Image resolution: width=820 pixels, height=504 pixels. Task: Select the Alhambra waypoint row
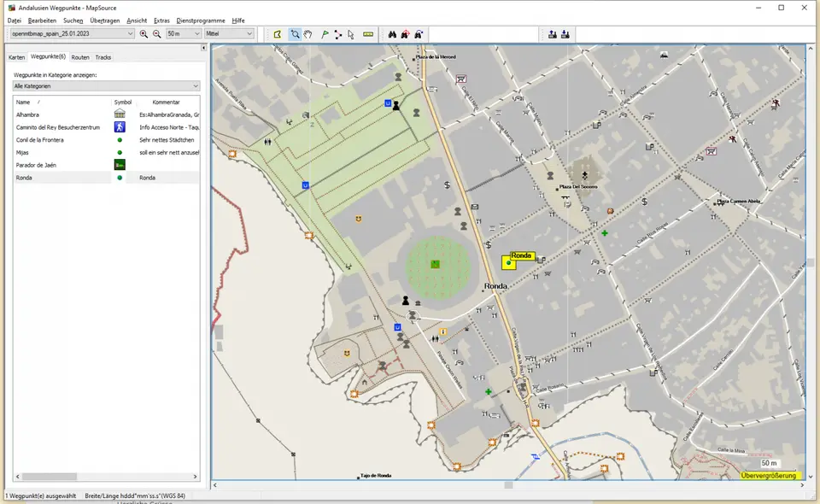tap(107, 114)
